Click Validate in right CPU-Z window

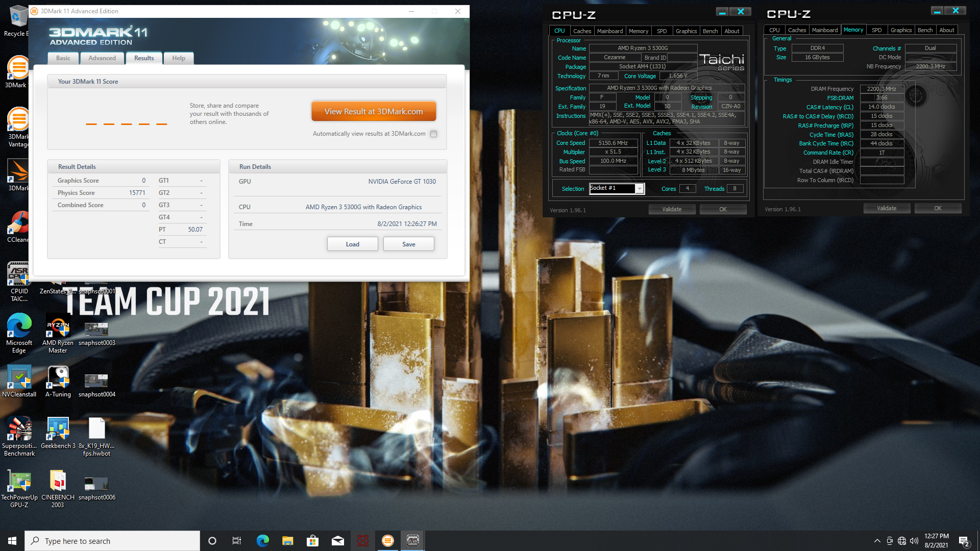pyautogui.click(x=887, y=208)
